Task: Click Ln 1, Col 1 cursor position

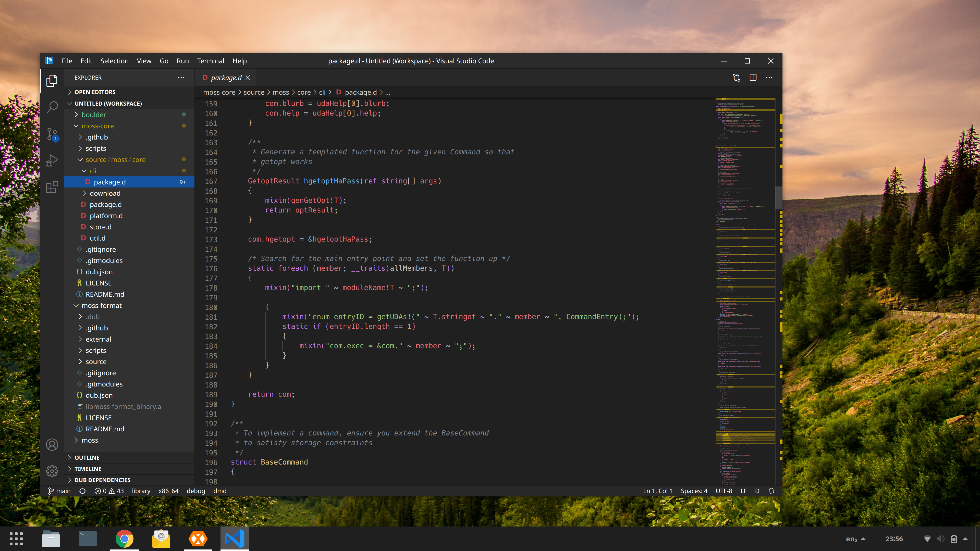Action: coord(657,491)
